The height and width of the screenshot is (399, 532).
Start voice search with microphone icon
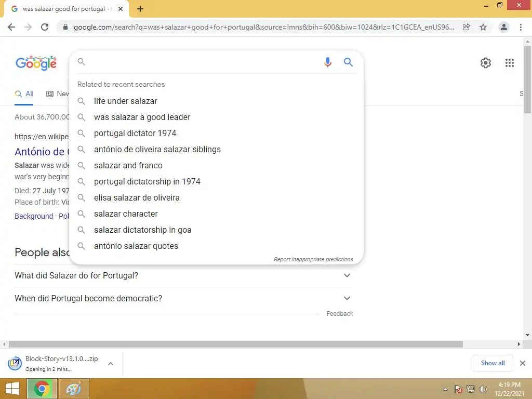[327, 62]
